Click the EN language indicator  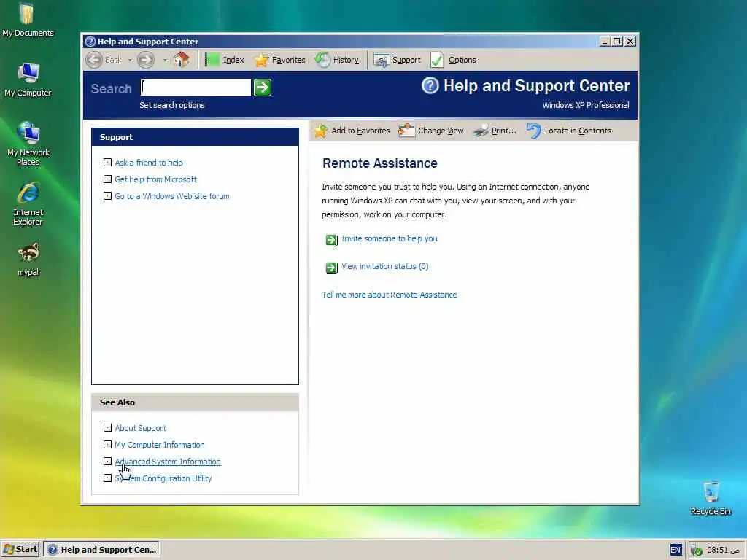tap(676, 550)
